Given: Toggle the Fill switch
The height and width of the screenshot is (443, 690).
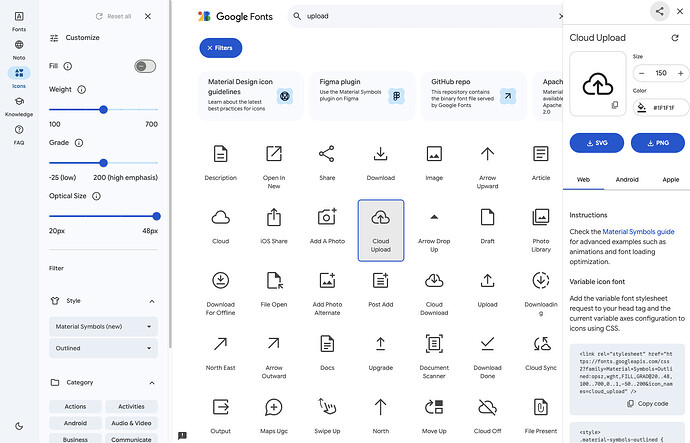Looking at the screenshot, I should coord(145,66).
